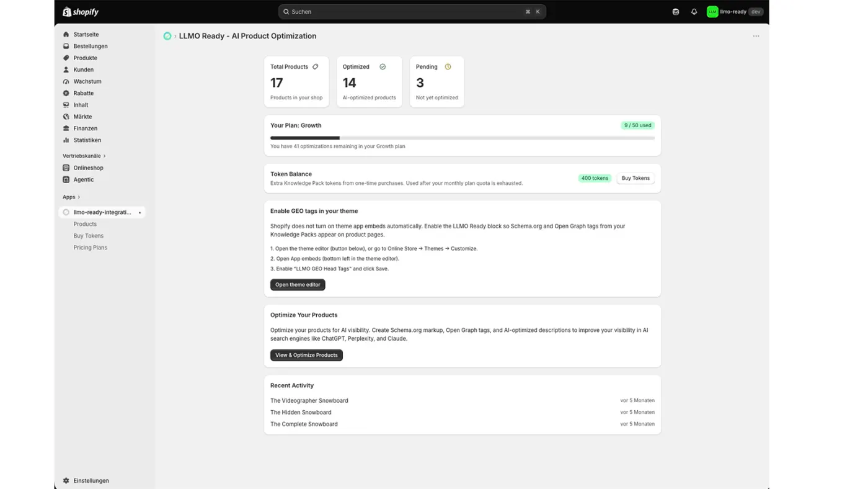The image size is (868, 489).
Task: Open the sidekick icon in top bar
Action: [676, 12]
